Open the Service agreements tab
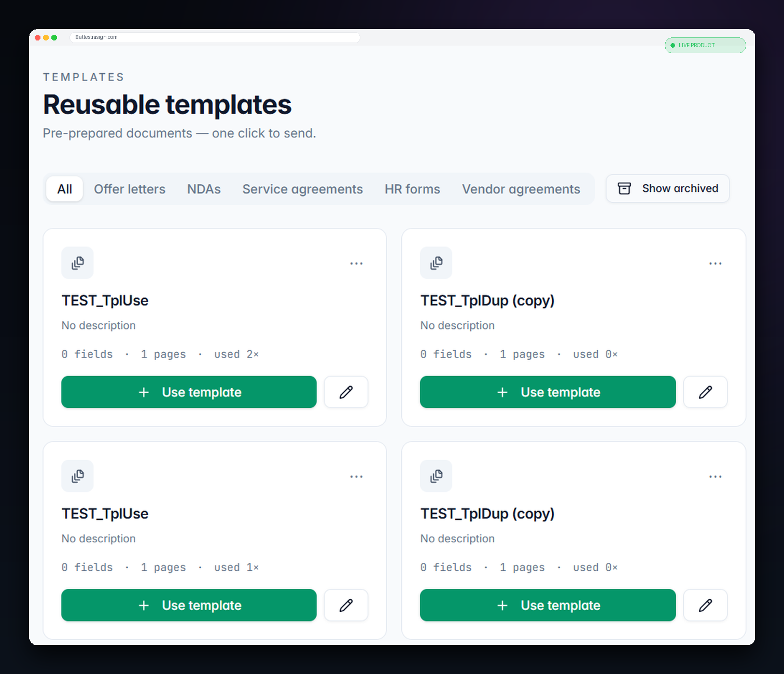This screenshot has height=674, width=784. [x=303, y=189]
